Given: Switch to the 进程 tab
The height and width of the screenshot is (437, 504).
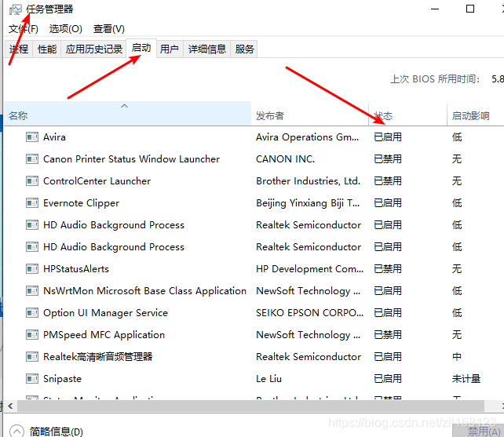Looking at the screenshot, I should 18,49.
